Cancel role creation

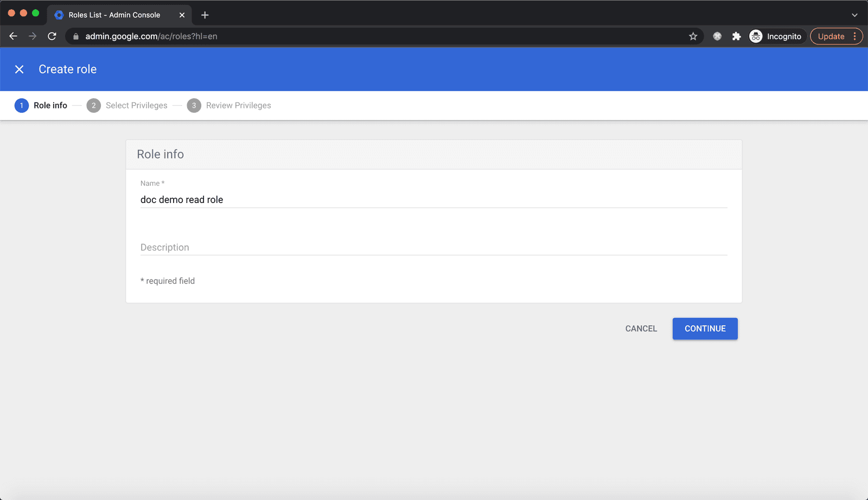point(641,328)
